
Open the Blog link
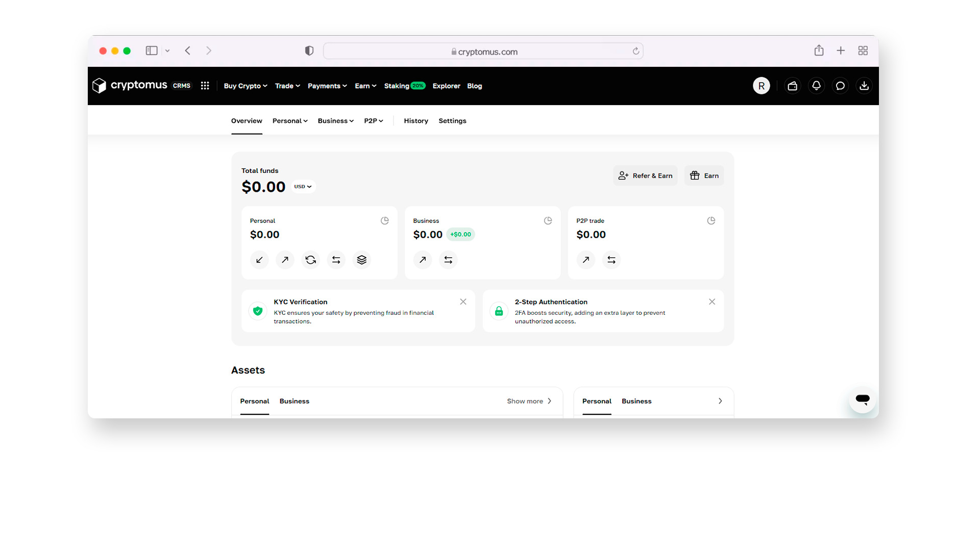tap(474, 86)
